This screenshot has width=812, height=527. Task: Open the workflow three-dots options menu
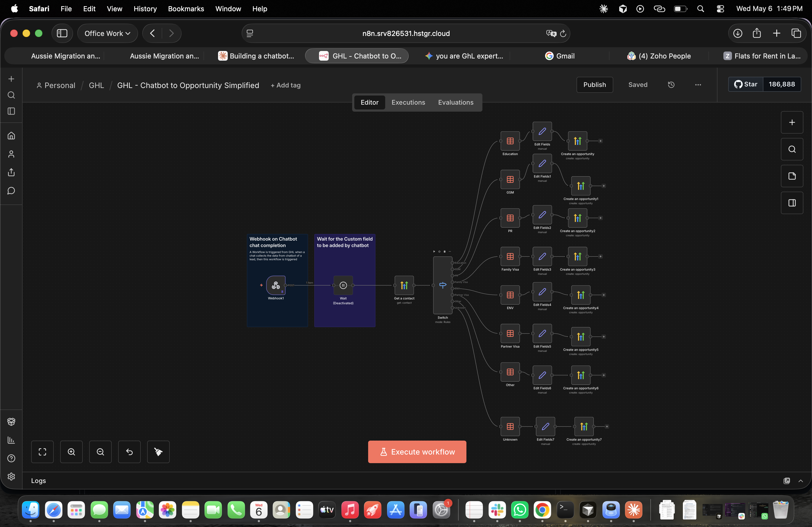click(698, 85)
